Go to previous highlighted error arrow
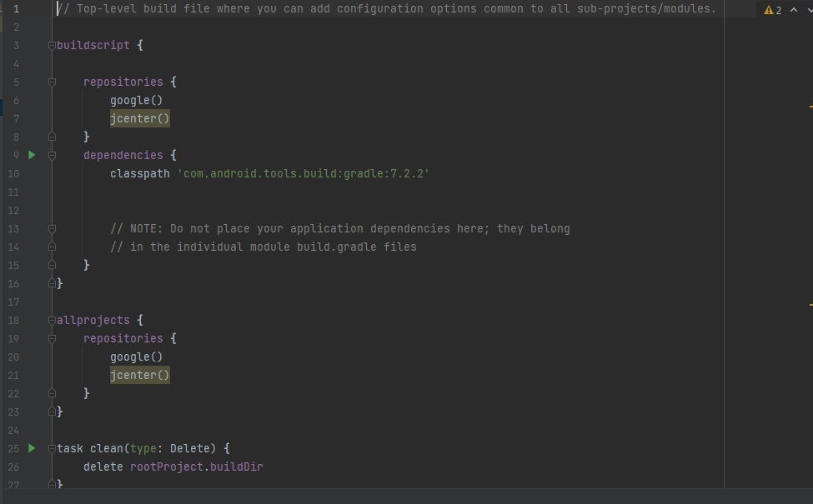 point(794,10)
